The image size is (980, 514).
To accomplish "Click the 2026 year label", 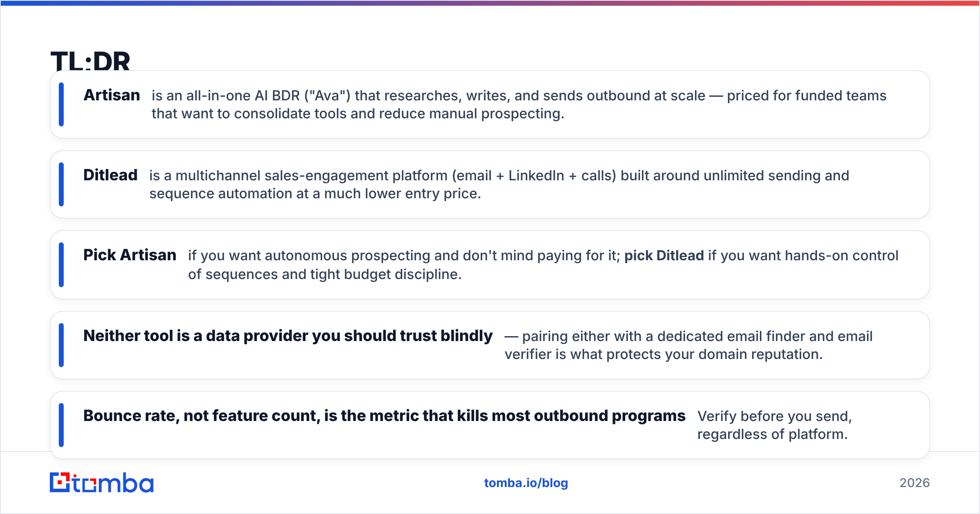I will (915, 483).
